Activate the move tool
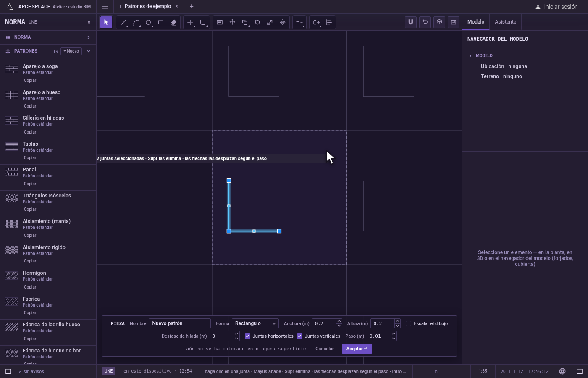588x378 pixels. pyautogui.click(x=232, y=23)
